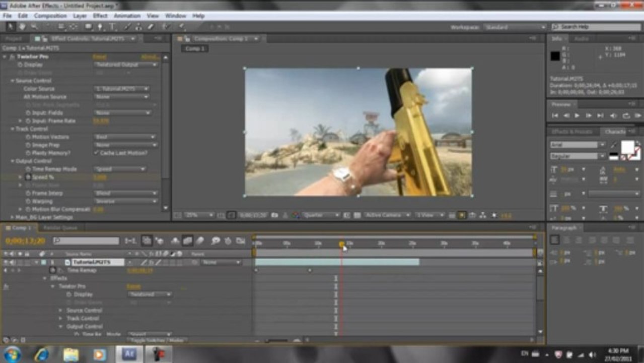Toggle Twixtor Pro effect fx switch in timeline
Image resolution: width=644 pixels, height=363 pixels.
pyautogui.click(x=6, y=286)
